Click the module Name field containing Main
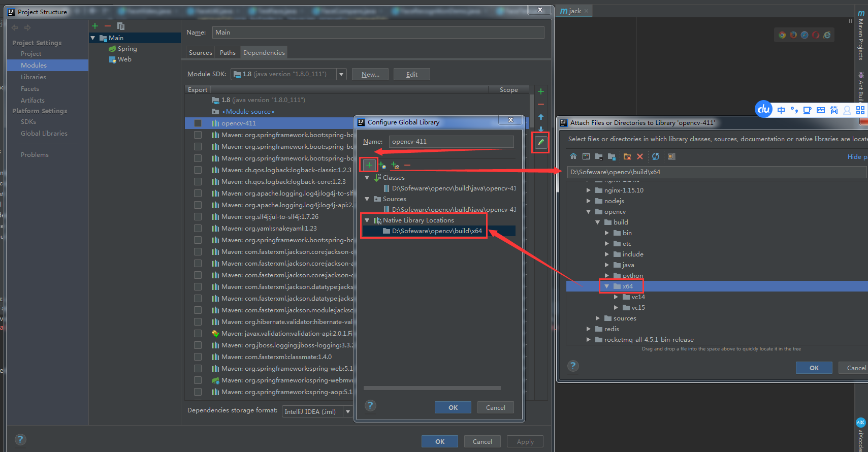The width and height of the screenshot is (868, 452). coord(378,33)
